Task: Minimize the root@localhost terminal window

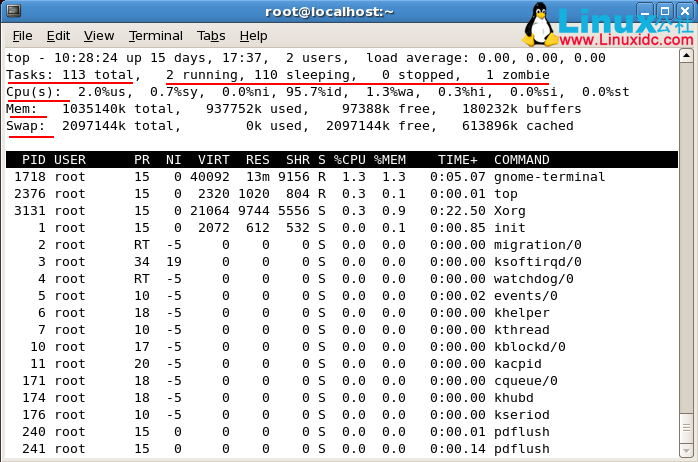Action: coord(645,11)
